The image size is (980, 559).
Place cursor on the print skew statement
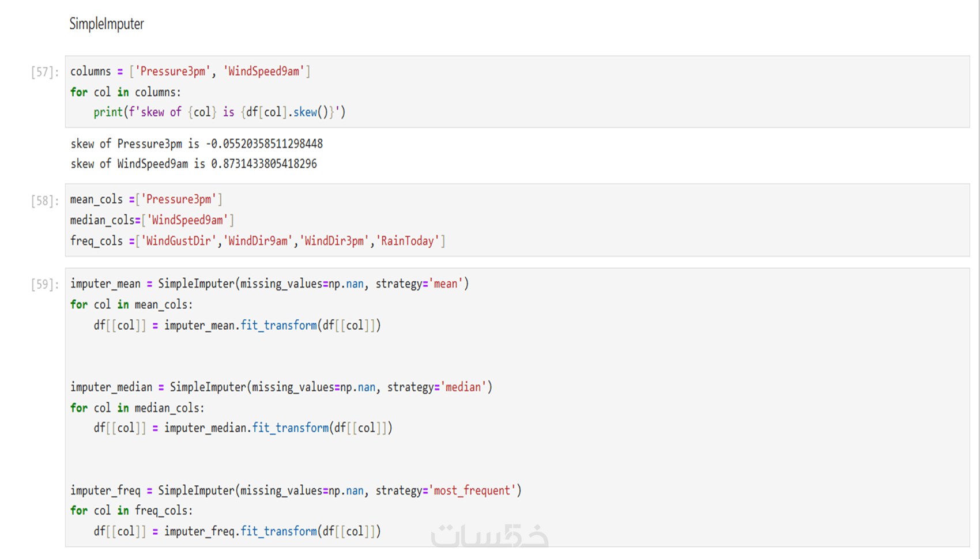[x=219, y=112]
